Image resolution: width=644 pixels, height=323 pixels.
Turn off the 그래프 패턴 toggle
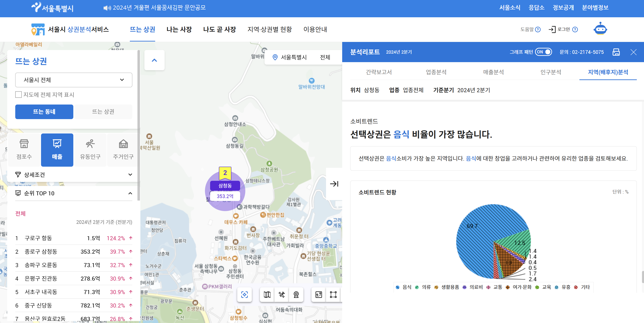(x=544, y=52)
